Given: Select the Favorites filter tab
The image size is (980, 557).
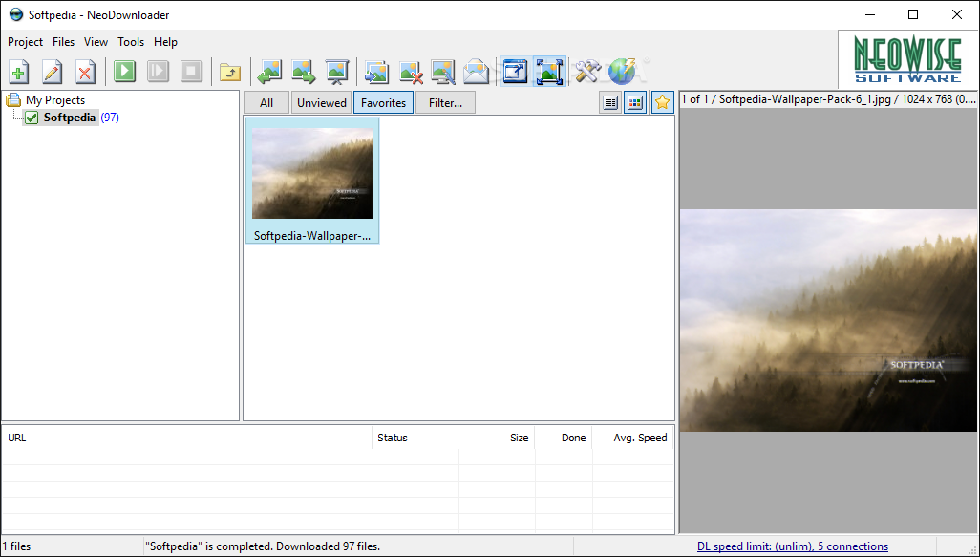Looking at the screenshot, I should (x=383, y=102).
